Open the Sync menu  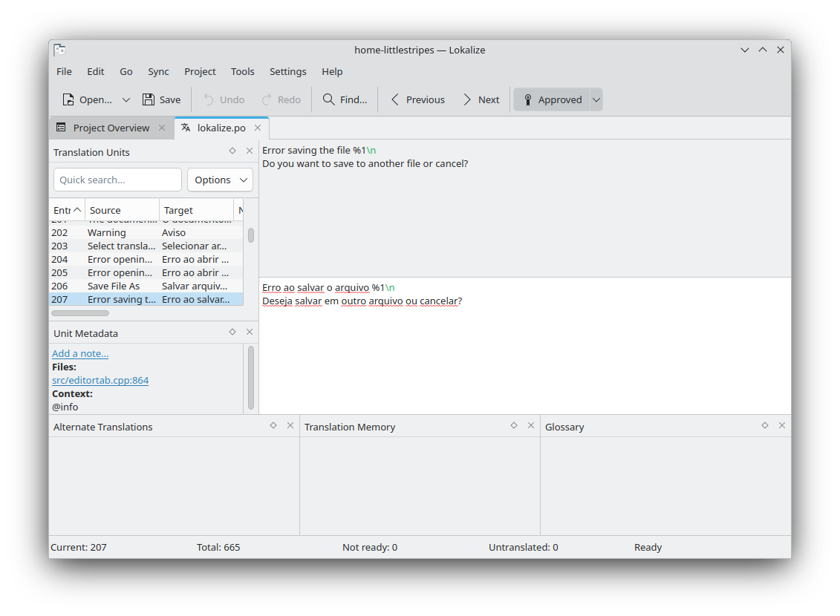[158, 71]
